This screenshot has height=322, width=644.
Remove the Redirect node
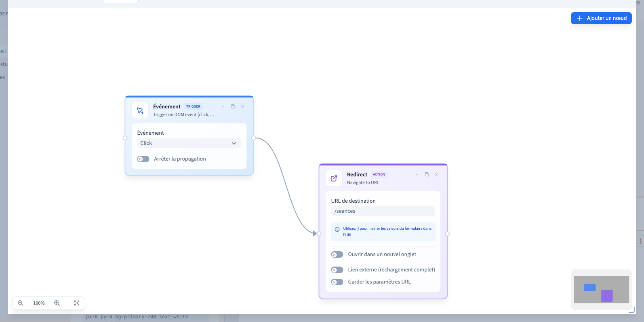[x=436, y=174]
